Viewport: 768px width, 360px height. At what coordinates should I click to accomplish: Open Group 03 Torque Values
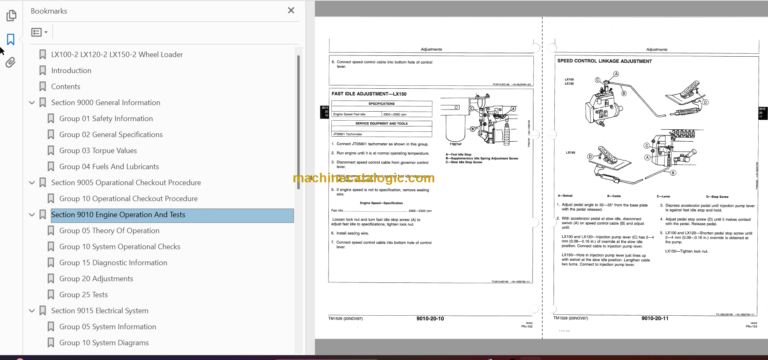[x=98, y=150]
